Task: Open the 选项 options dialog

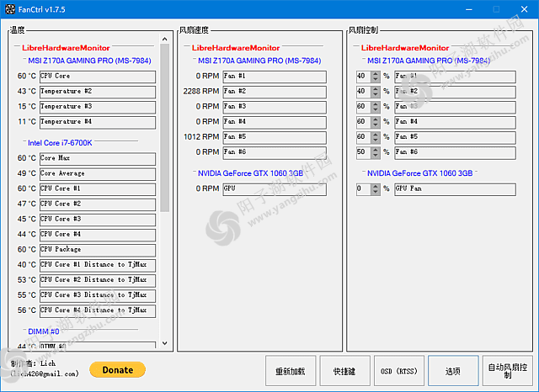Action: point(453,371)
